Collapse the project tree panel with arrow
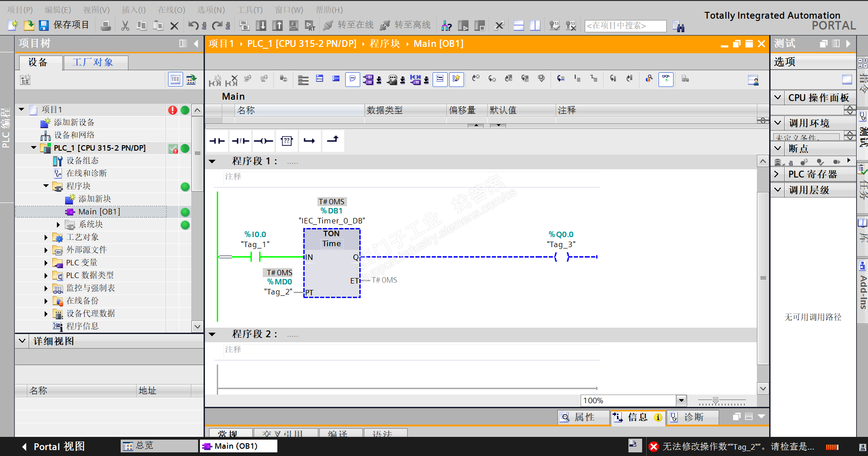Image resolution: width=868 pixels, height=456 pixels. (x=196, y=44)
